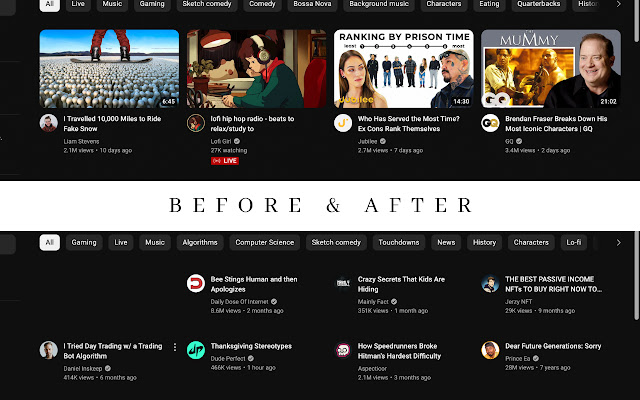Select the Algorithms chip
This screenshot has height=400, width=640.
click(x=200, y=242)
